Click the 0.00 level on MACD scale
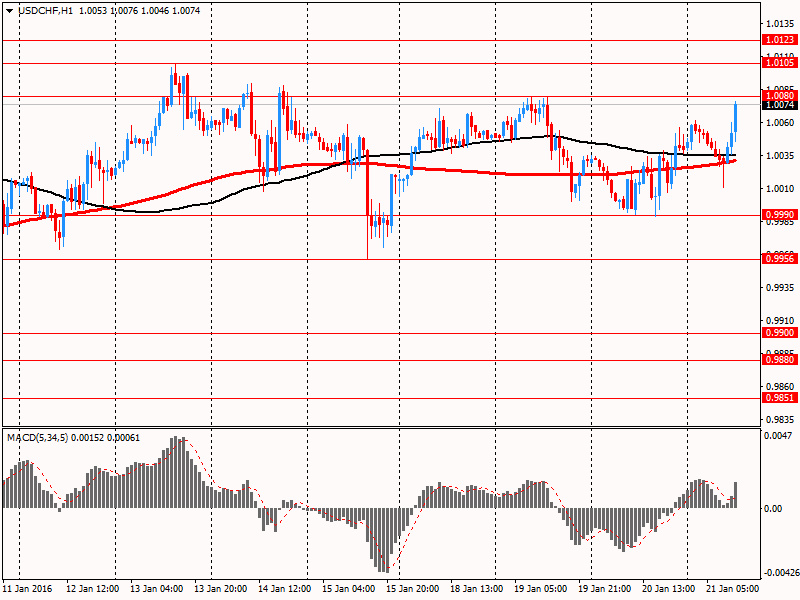This screenshot has height=600, width=800. click(773, 508)
